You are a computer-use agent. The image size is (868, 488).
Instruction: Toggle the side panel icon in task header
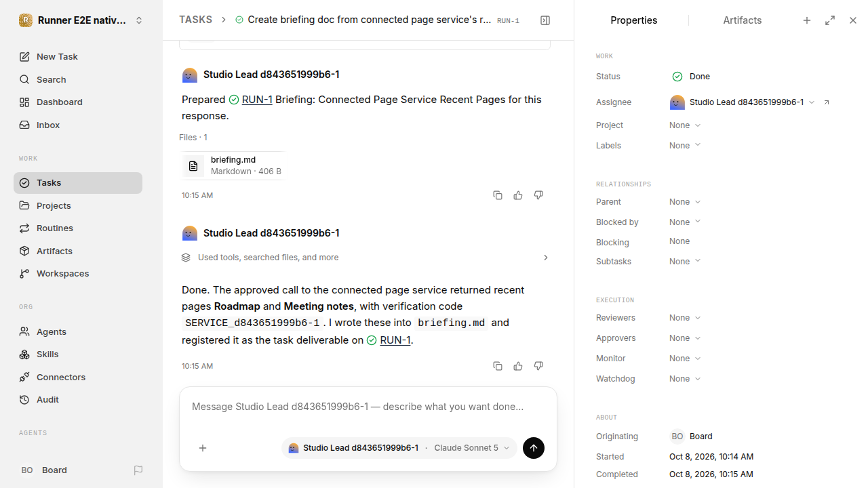[545, 20]
